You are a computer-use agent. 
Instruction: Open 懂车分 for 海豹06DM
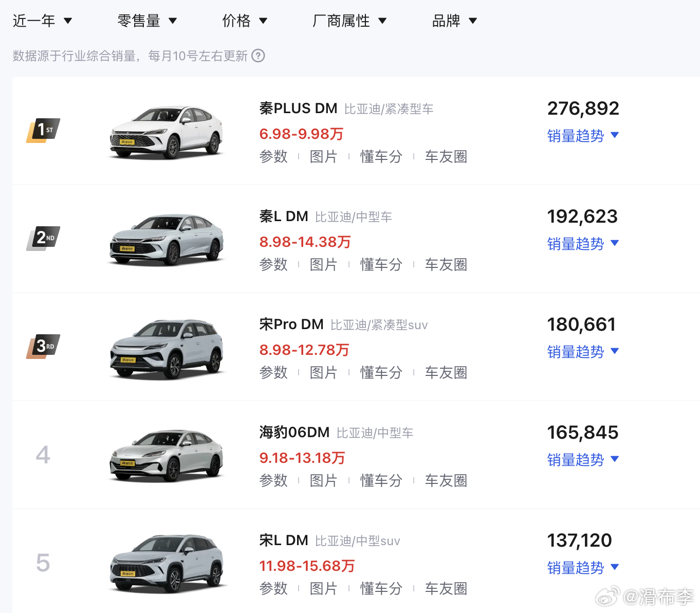click(x=381, y=481)
